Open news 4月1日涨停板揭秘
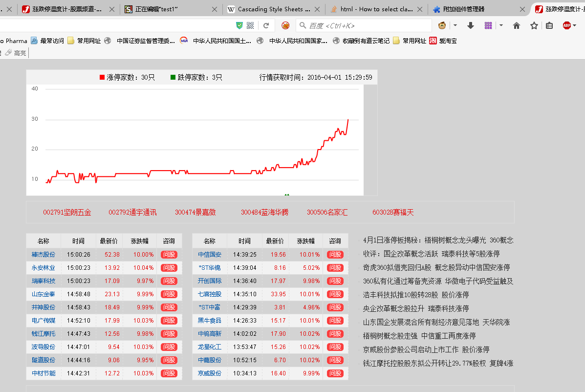Viewport: 585px width, 392px height. pos(438,240)
